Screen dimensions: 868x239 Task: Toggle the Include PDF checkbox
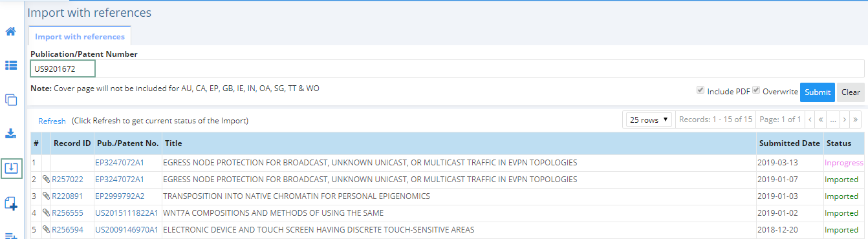700,90
